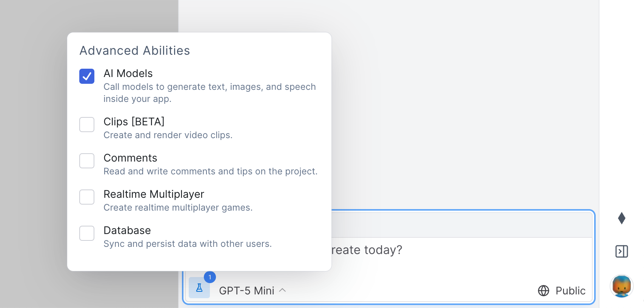The image size is (644, 308).
Task: Click the flask abilities icon in the prompt bar
Action: pyautogui.click(x=199, y=288)
